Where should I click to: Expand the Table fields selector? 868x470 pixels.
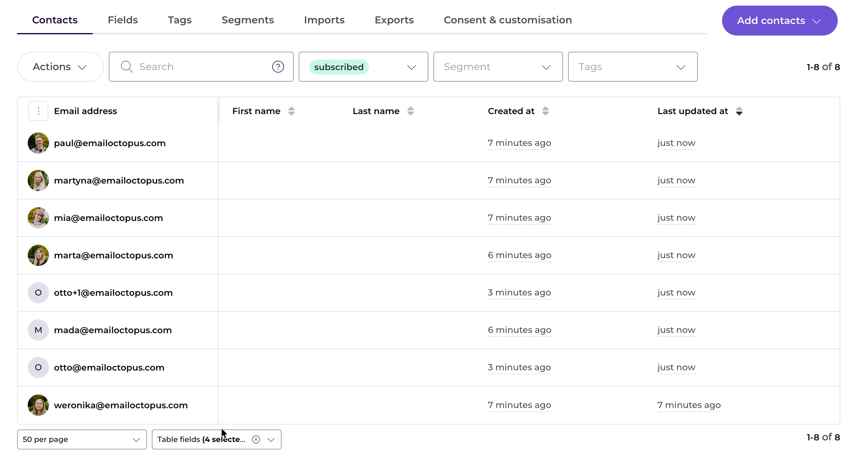pyautogui.click(x=271, y=439)
